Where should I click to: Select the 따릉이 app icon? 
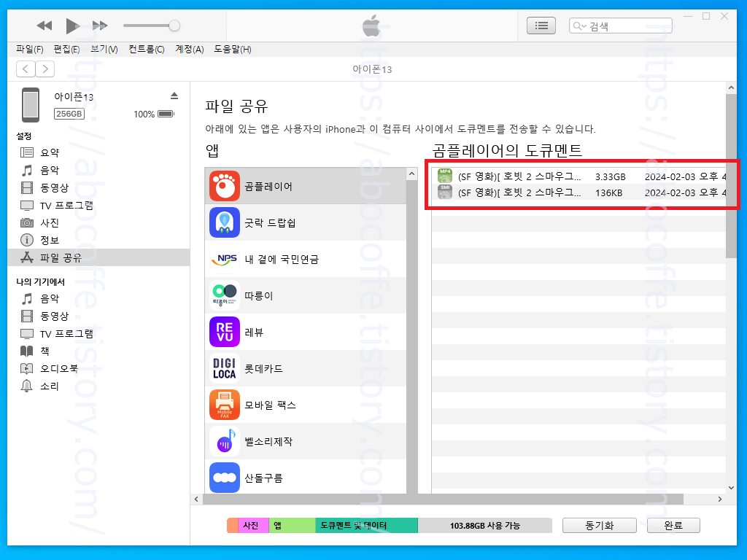point(225,295)
